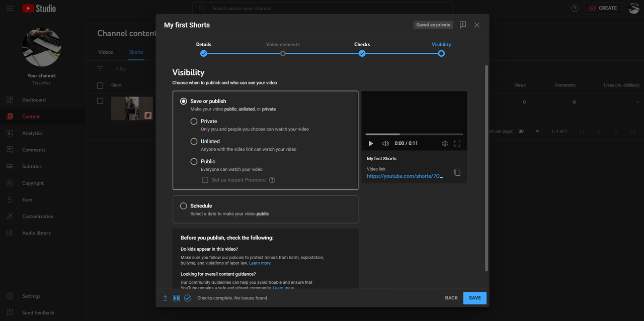
Task: Select the Private visibility option
Action: coord(194,121)
